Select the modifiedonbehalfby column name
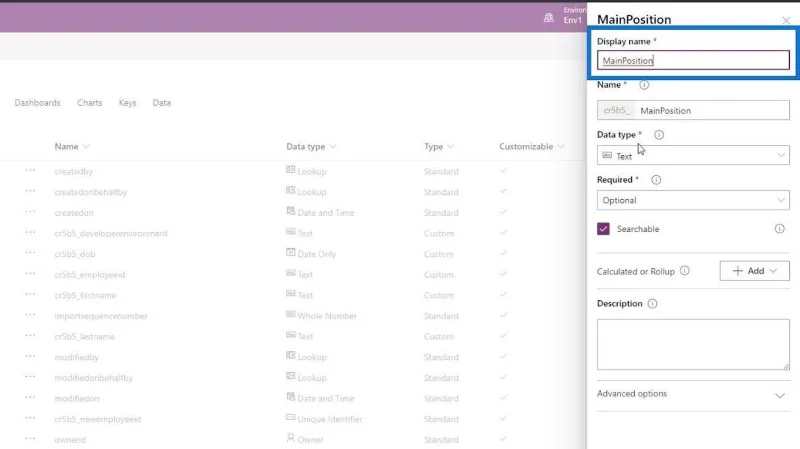This screenshot has height=449, width=800. coord(94,378)
